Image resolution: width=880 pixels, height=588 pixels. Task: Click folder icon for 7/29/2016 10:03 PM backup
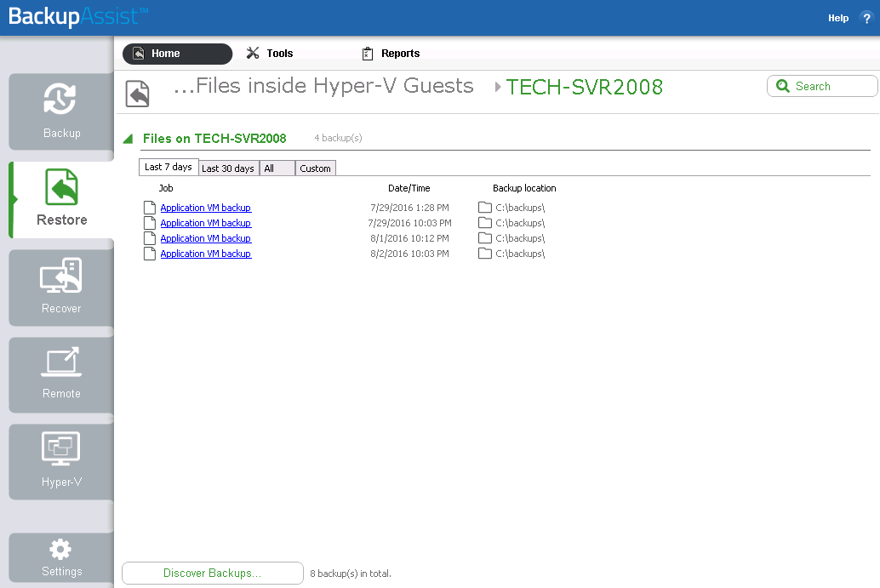pos(485,223)
